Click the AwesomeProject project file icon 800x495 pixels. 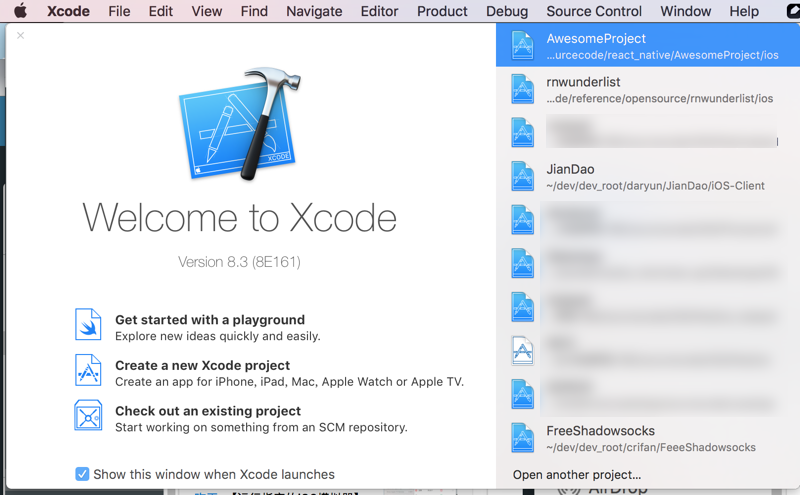pyautogui.click(x=522, y=45)
